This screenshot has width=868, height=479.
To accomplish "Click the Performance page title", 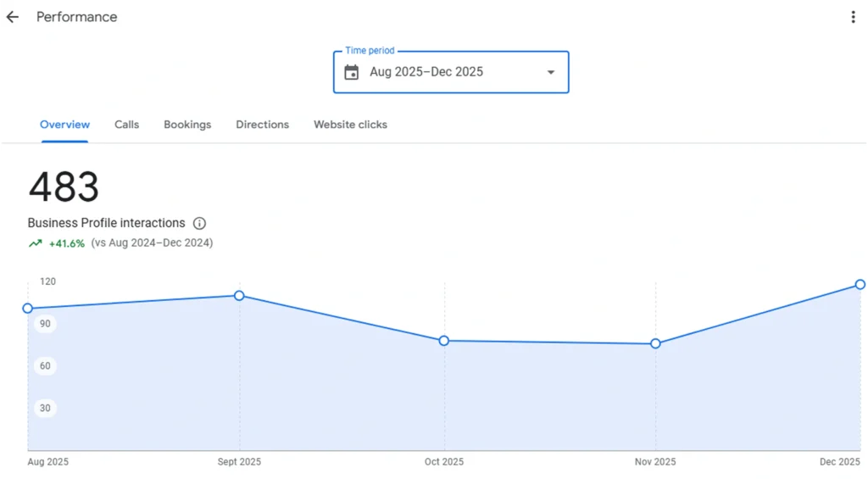I will pos(76,17).
